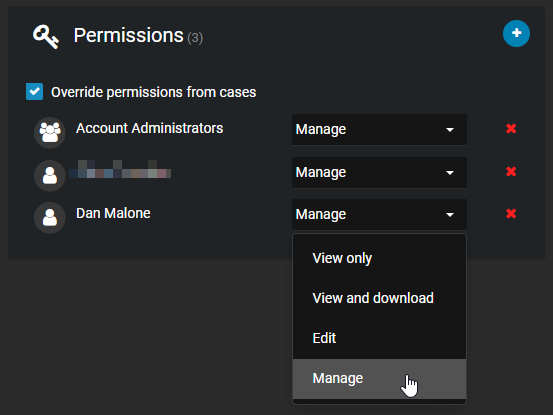Collapse Dan Malone permission level dropdown
The height and width of the screenshot is (415, 553).
click(379, 214)
